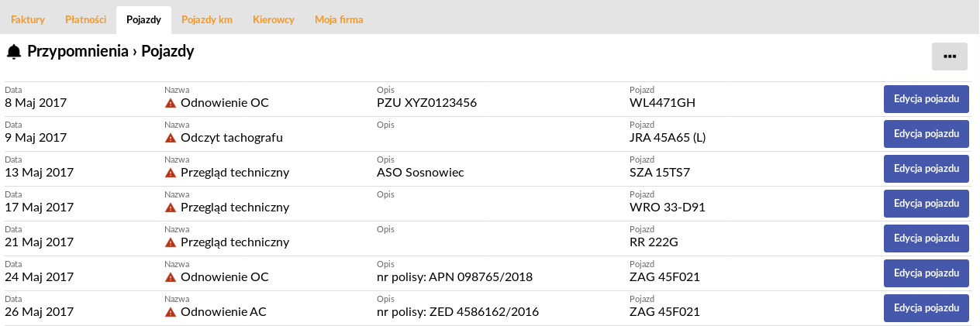Open the Płatności tab

click(85, 19)
